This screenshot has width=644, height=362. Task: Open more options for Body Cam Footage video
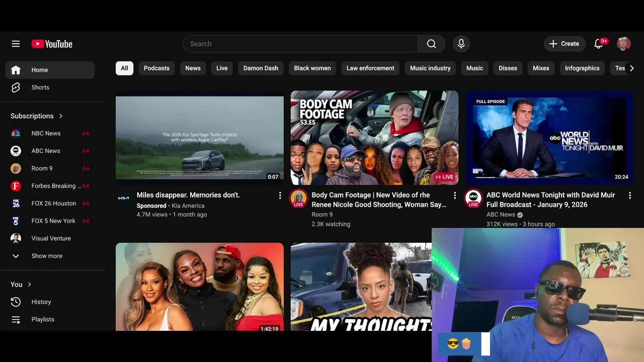pos(455,196)
